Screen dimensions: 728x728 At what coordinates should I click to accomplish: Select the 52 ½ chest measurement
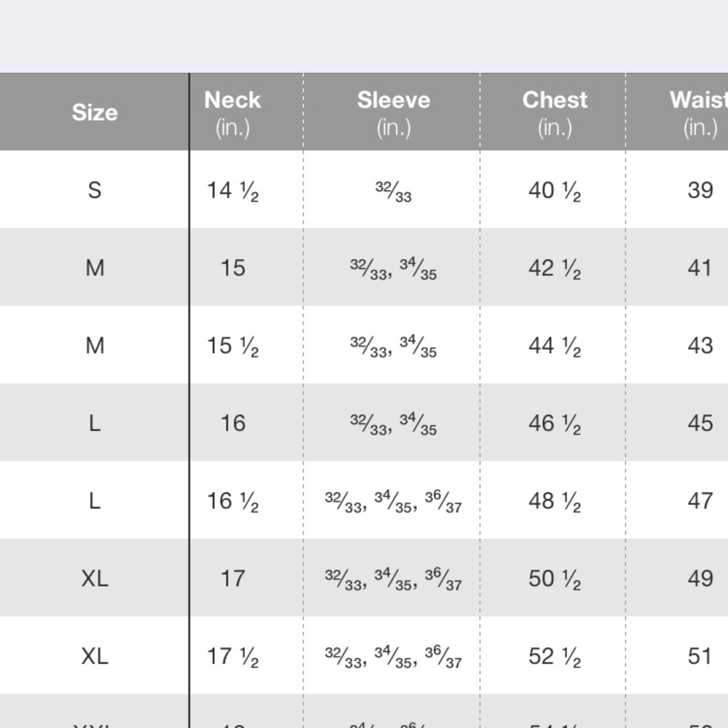click(x=555, y=657)
